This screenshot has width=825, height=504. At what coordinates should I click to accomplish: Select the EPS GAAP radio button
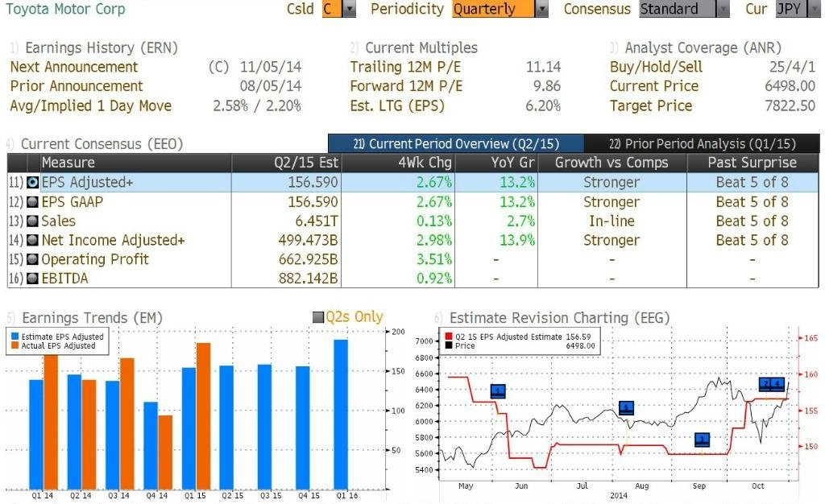(x=32, y=202)
